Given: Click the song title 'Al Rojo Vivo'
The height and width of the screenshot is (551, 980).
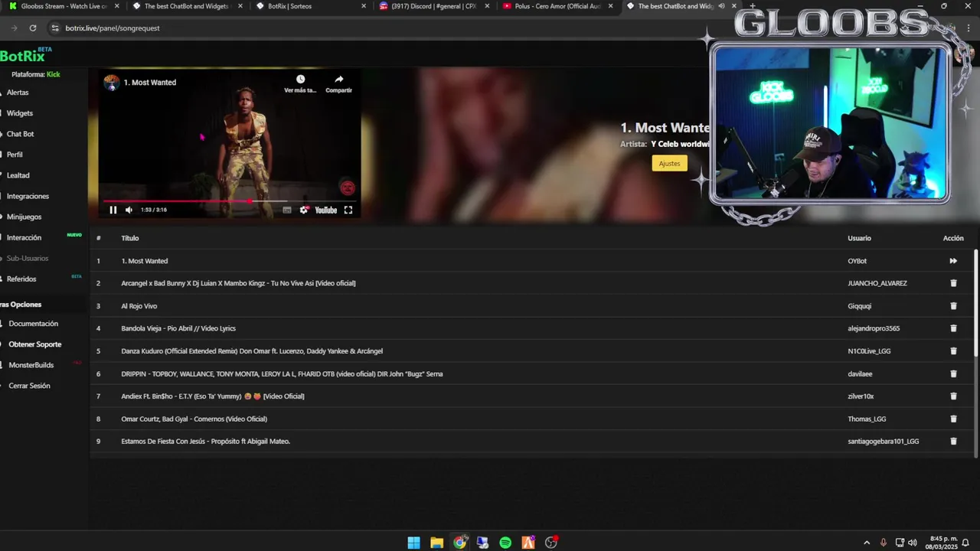Looking at the screenshot, I should (139, 306).
